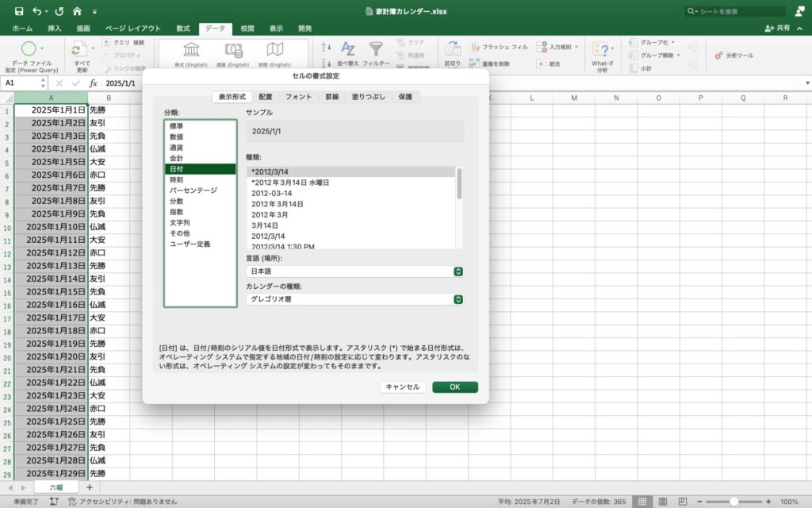Switch to the Alignment (配置) dialog tab
Image resolution: width=812 pixels, height=508 pixels.
click(x=266, y=97)
